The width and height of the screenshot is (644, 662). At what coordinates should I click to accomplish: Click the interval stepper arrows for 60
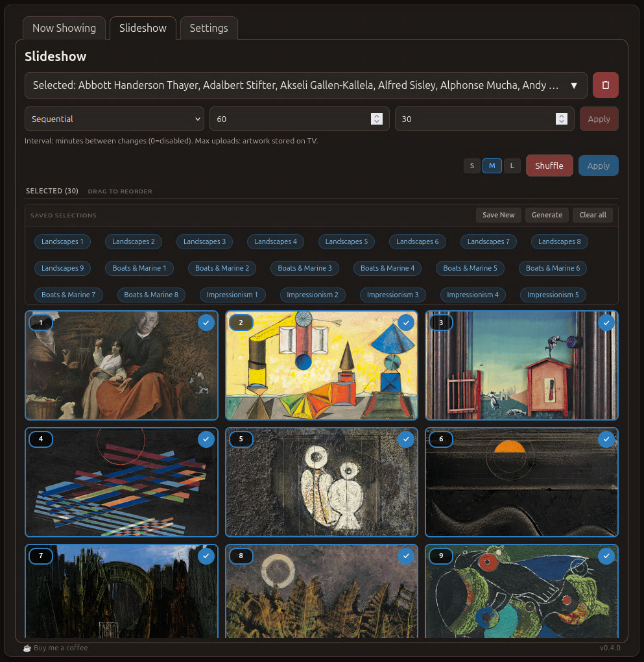pos(376,119)
